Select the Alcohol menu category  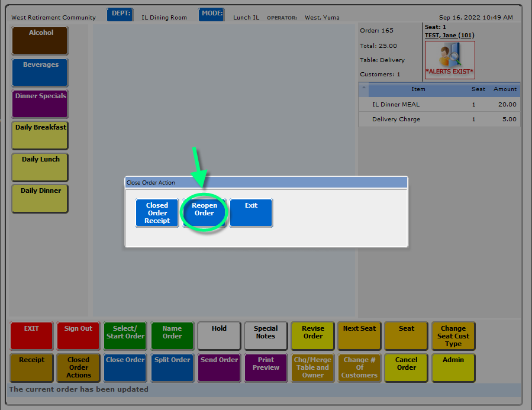click(40, 40)
